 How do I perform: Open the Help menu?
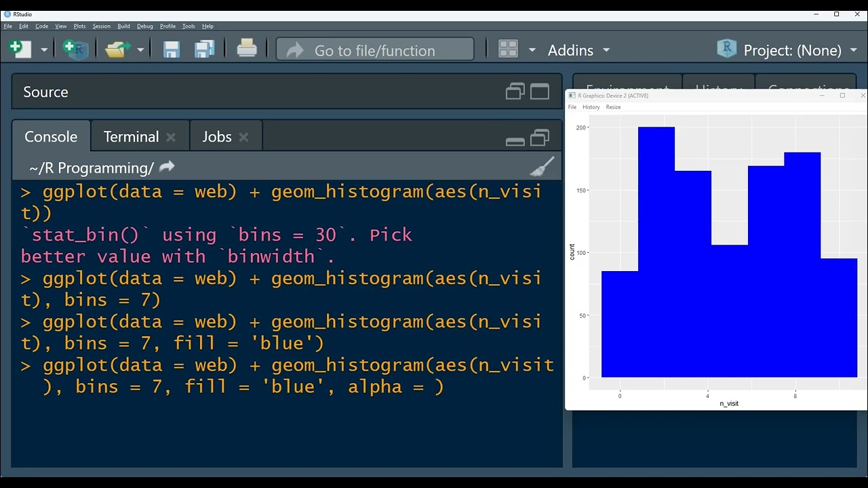[208, 26]
